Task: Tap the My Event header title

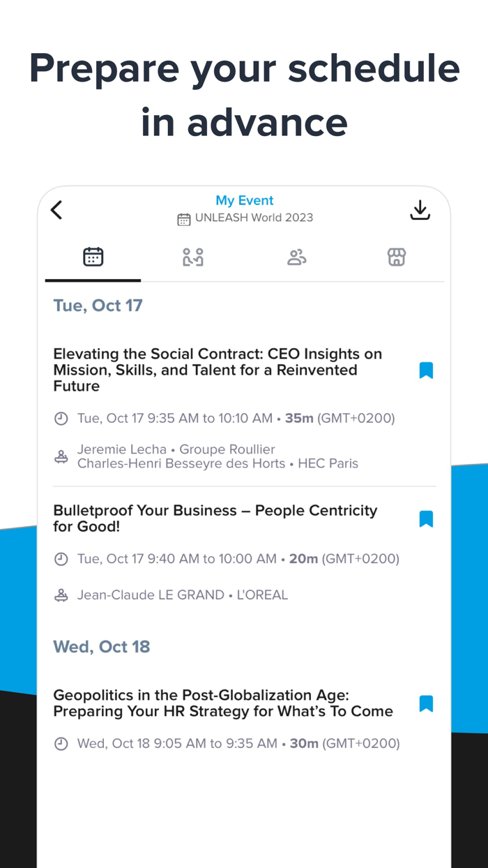Action: (244, 200)
